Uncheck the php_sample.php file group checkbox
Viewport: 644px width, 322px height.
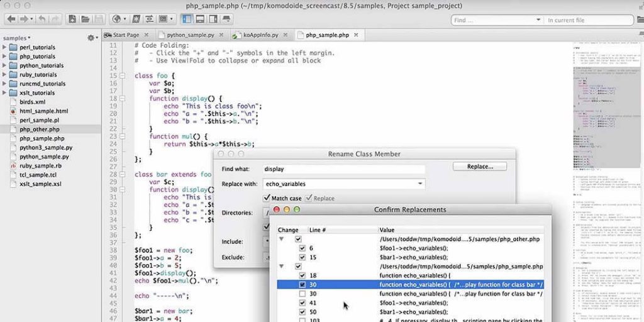click(x=299, y=267)
